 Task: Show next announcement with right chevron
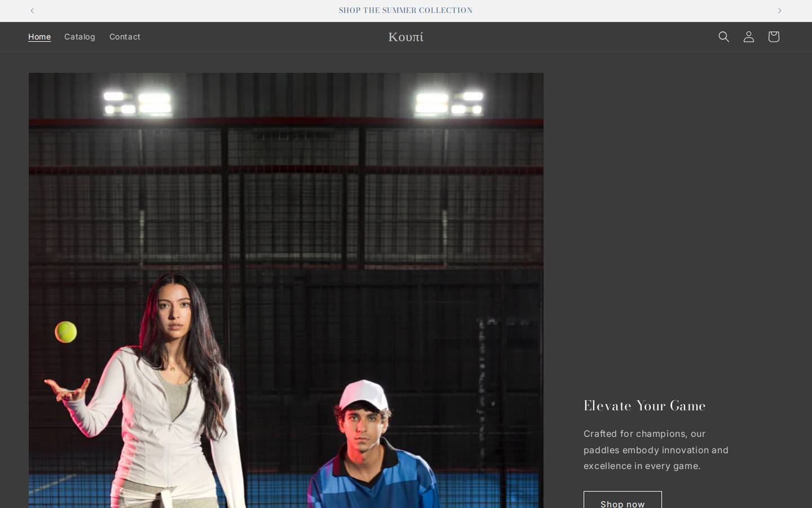coord(779,11)
